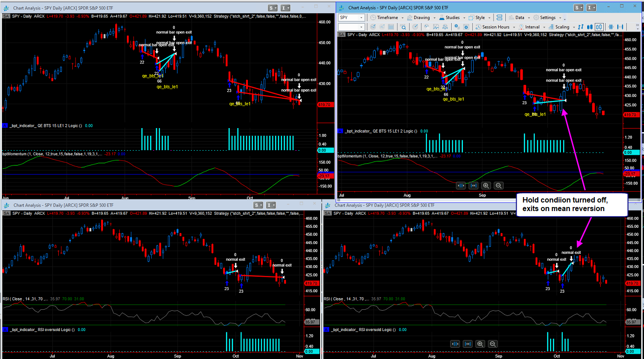
Task: Zoom in on the top-right chart
Action: pyautogui.click(x=486, y=185)
